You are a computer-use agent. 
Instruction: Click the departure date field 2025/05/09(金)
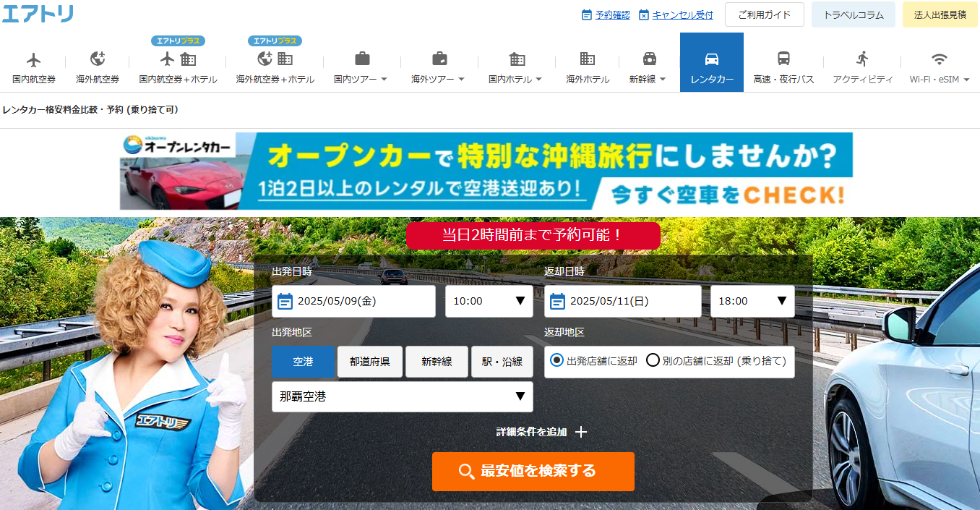pyautogui.click(x=354, y=301)
